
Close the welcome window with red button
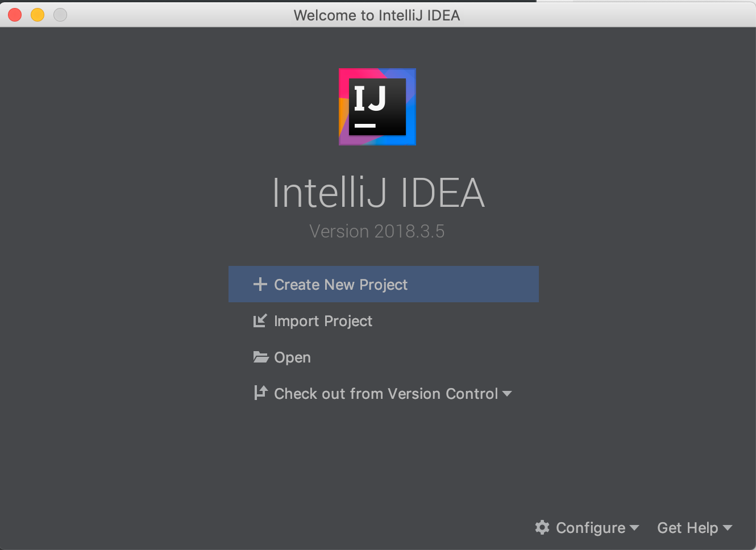pos(15,15)
